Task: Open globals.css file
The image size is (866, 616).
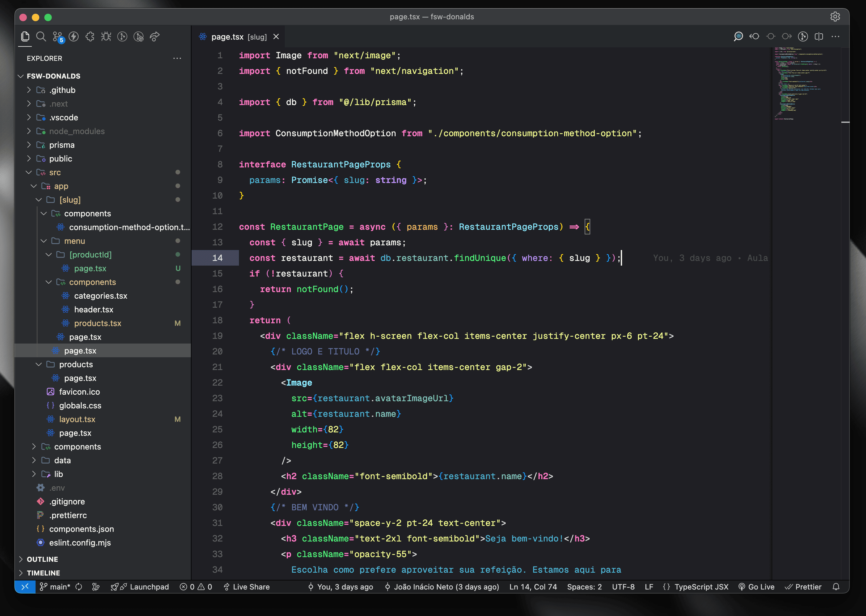Action: tap(80, 406)
